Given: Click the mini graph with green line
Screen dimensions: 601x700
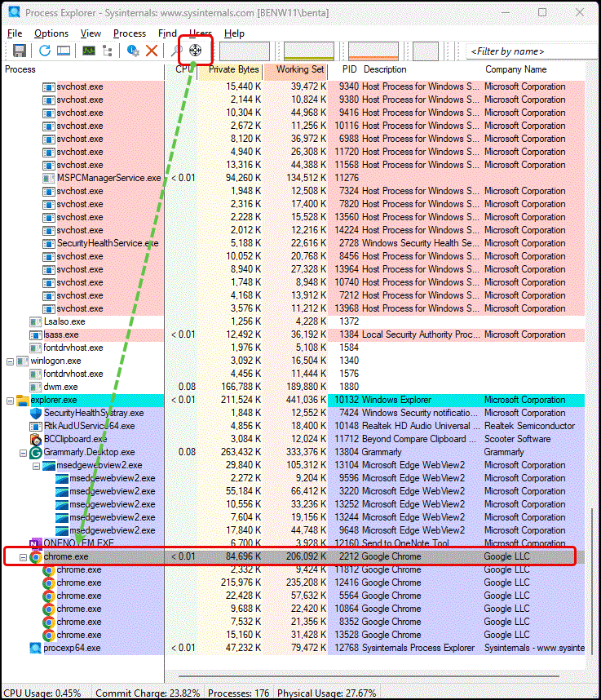Looking at the screenshot, I should [309, 51].
